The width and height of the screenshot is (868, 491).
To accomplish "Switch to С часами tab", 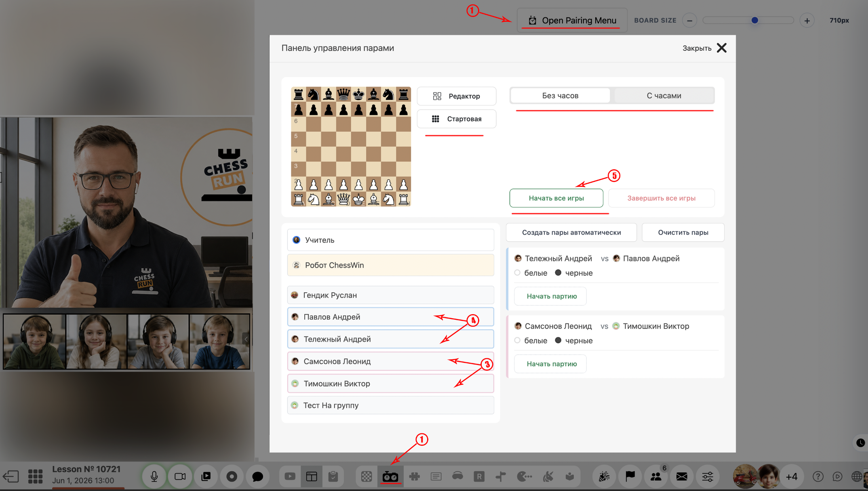I will click(x=664, y=96).
